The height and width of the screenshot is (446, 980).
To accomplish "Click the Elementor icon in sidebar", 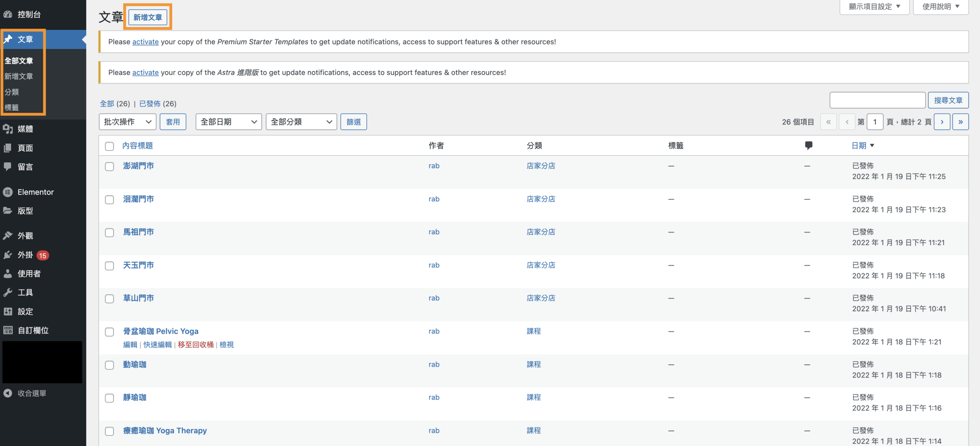I will click(8, 192).
